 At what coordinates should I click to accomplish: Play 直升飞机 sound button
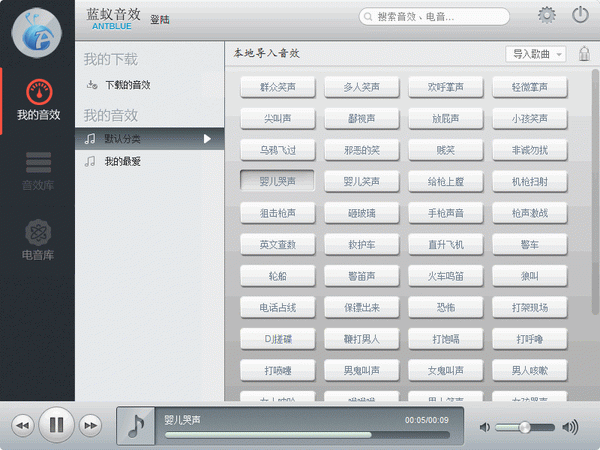446,244
